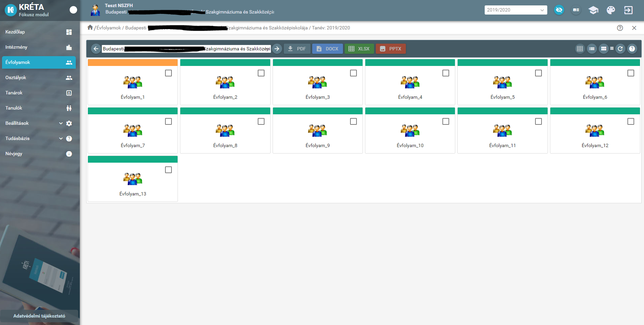
Task: Open the 2019/2020 school year dropdown
Action: tap(515, 10)
